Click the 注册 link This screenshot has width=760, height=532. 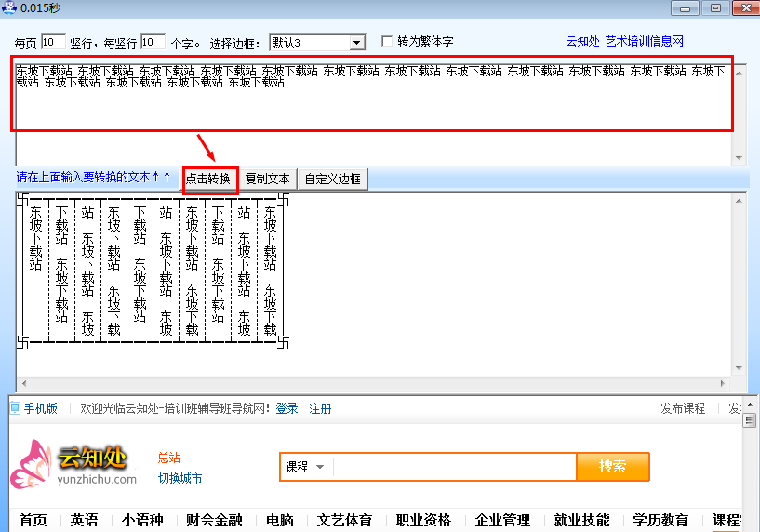tap(320, 408)
